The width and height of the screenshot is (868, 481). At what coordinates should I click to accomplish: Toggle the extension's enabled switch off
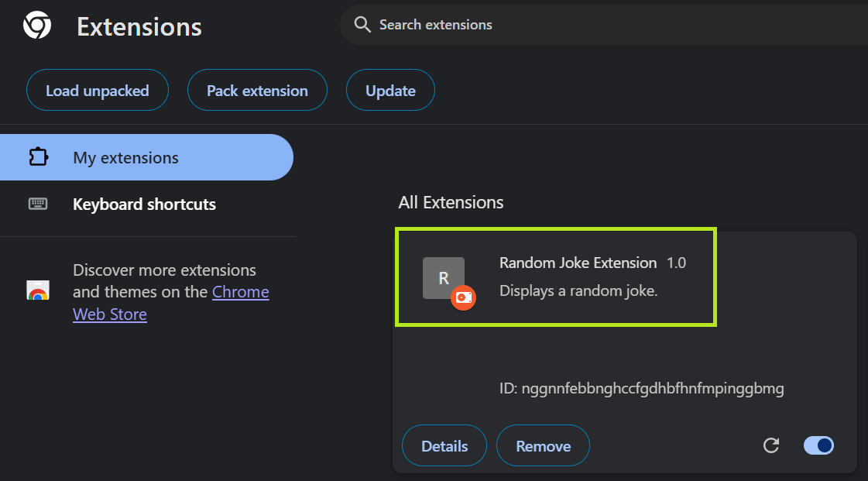point(818,445)
